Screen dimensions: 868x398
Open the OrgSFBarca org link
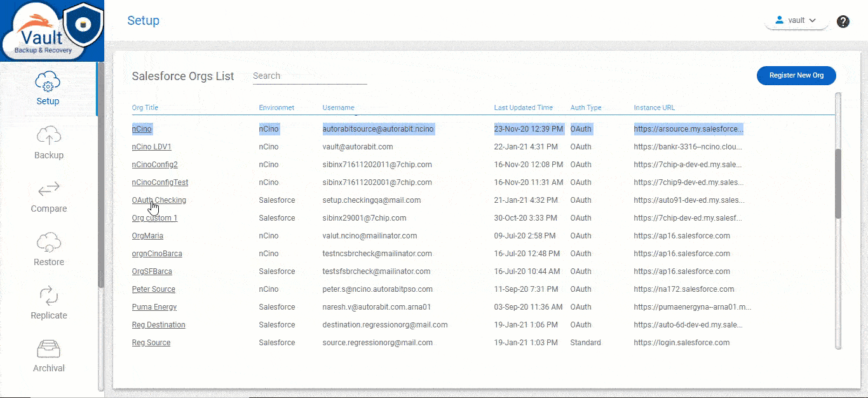point(152,271)
